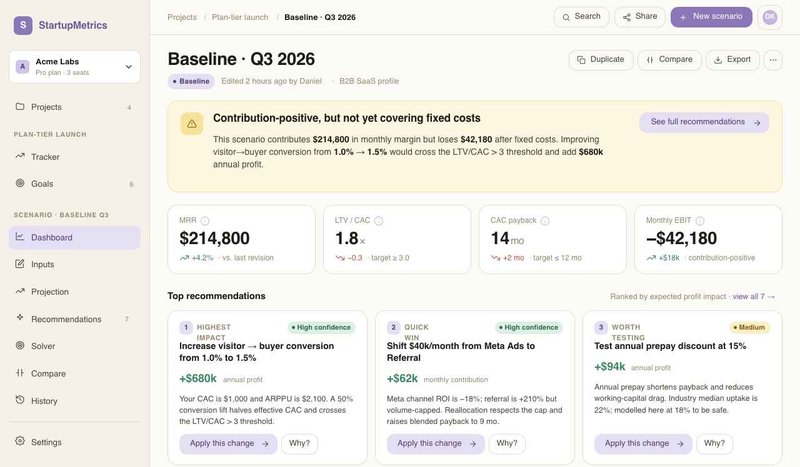Click the $214,800 MRR value
Image resolution: width=800 pixels, height=467 pixels.
[x=214, y=238]
